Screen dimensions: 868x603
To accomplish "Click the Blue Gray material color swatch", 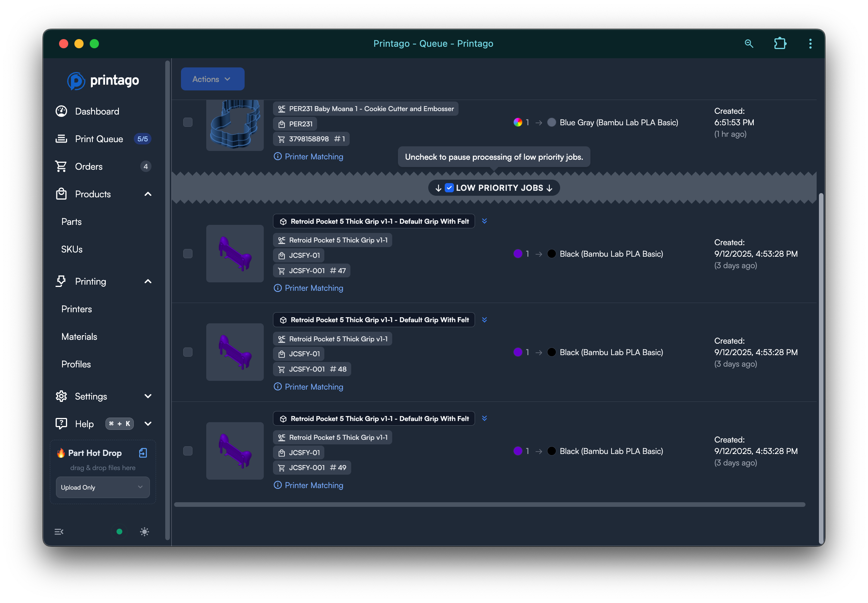I will pos(551,123).
